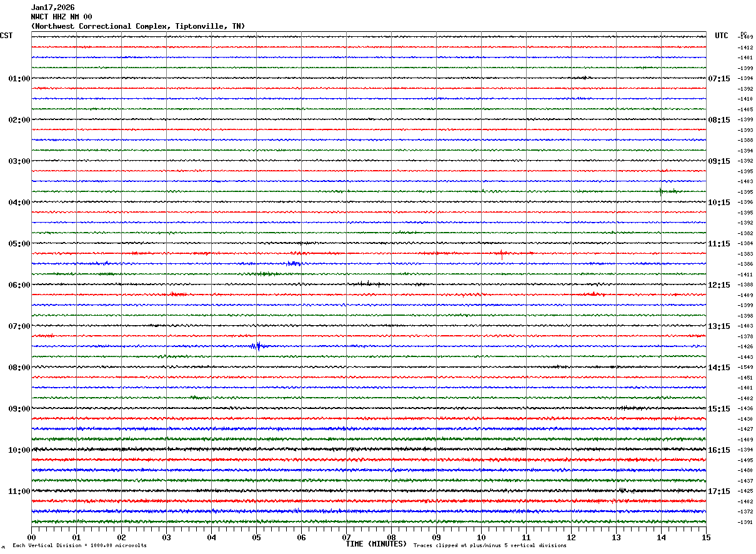
Task: Select the 11:00 CST row label
Action: click(19, 491)
